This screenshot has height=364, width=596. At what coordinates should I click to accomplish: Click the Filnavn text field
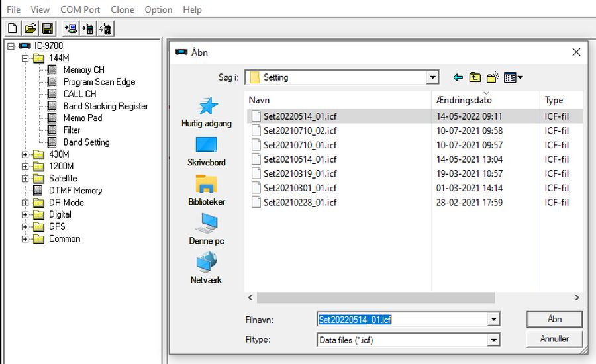pos(402,320)
